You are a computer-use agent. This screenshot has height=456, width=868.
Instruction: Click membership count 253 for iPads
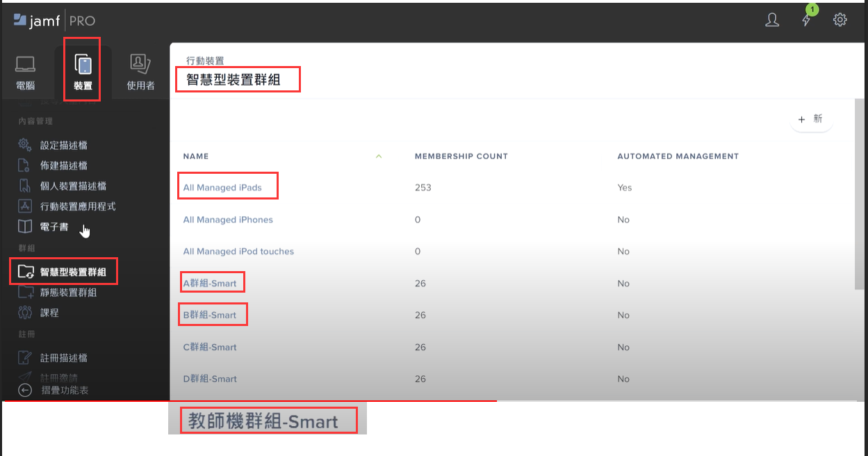[x=423, y=188]
